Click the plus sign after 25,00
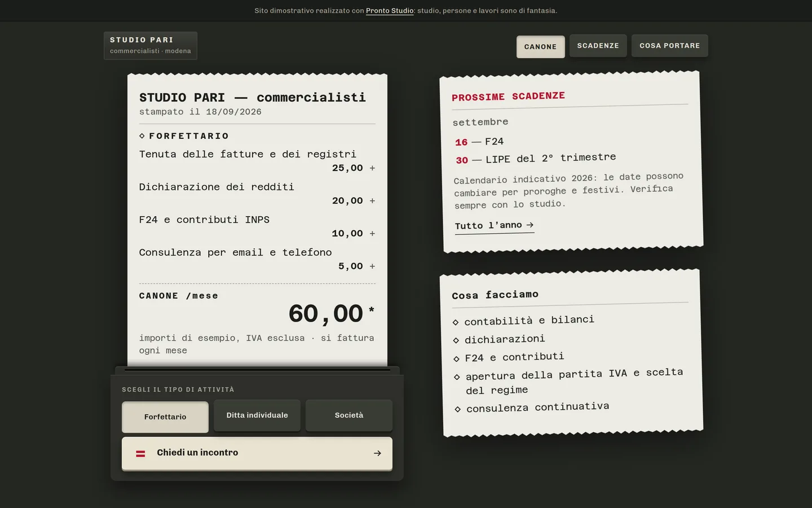 (x=372, y=168)
